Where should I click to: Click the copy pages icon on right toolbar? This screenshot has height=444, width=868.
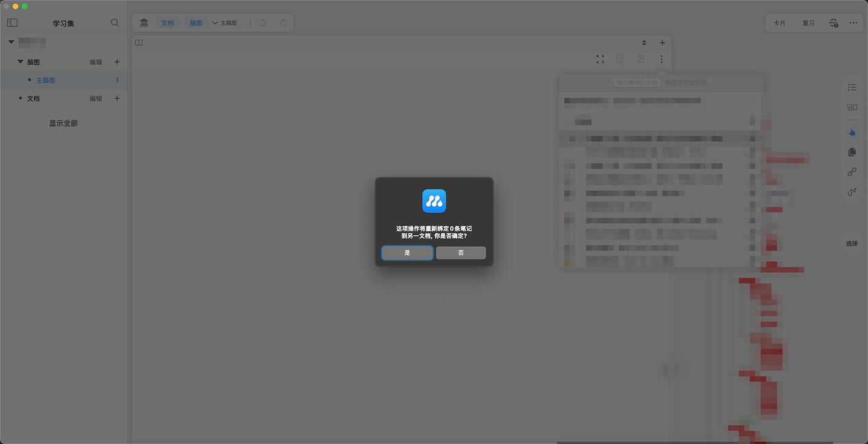click(852, 152)
